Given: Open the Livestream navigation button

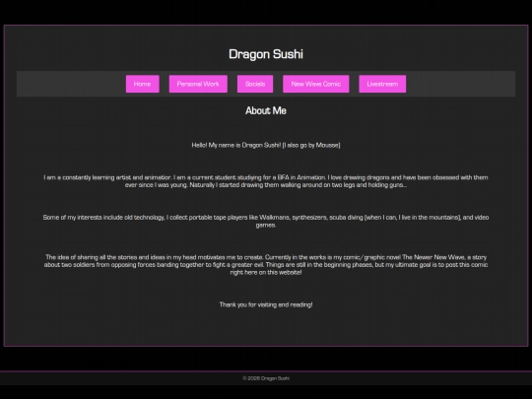Looking at the screenshot, I should (382, 84).
